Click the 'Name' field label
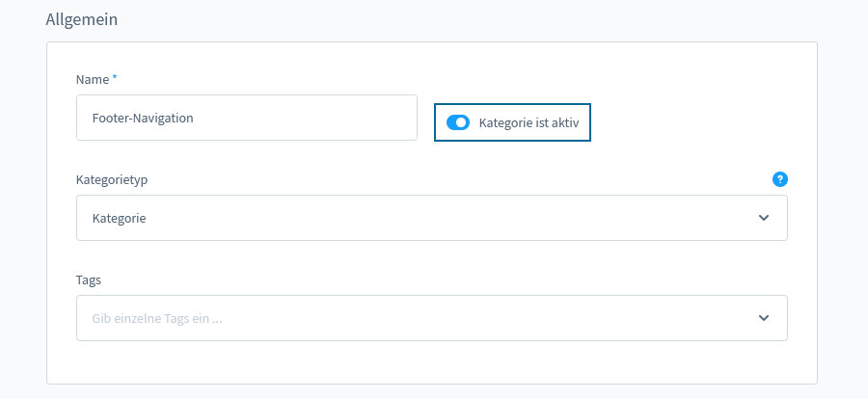The height and width of the screenshot is (399, 868). pyautogui.click(x=93, y=80)
